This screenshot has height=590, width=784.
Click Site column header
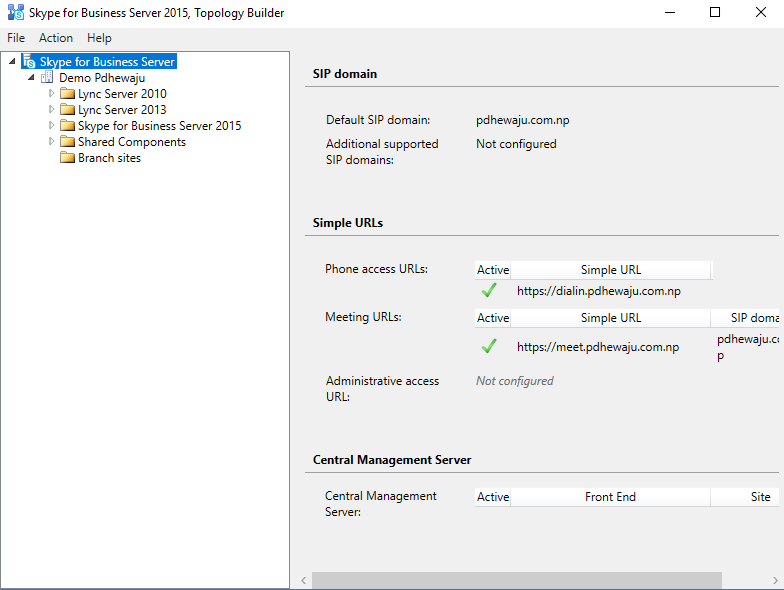click(745, 496)
